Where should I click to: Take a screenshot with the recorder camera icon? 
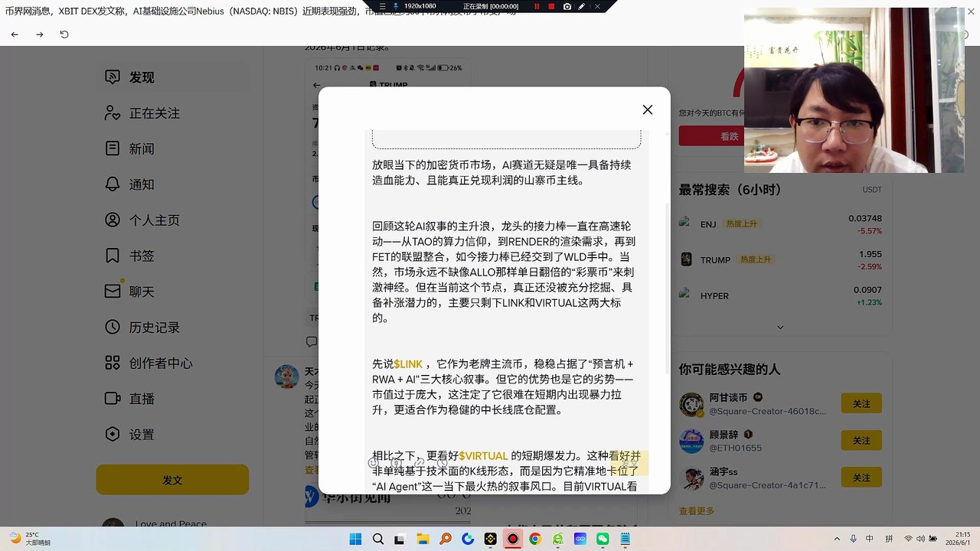coord(567,6)
